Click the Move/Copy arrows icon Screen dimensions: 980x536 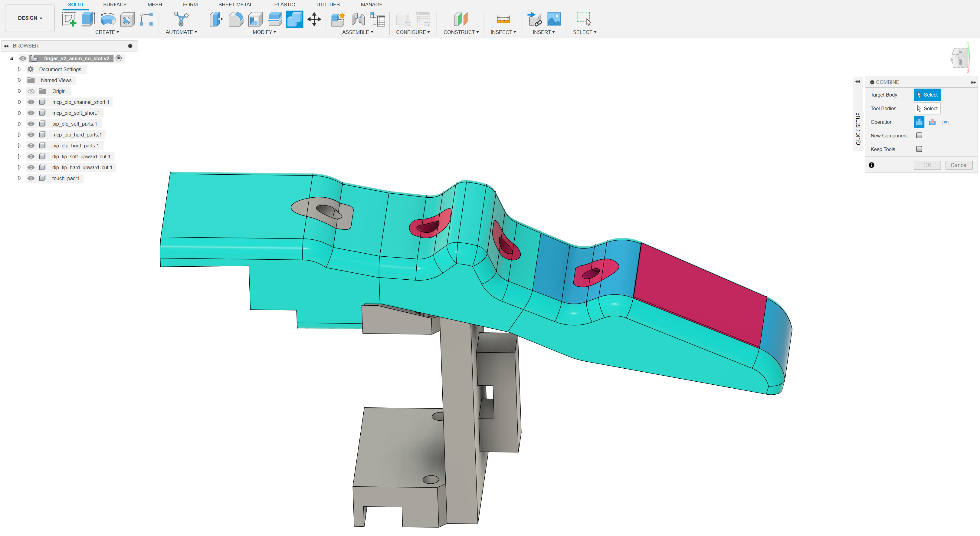point(314,19)
